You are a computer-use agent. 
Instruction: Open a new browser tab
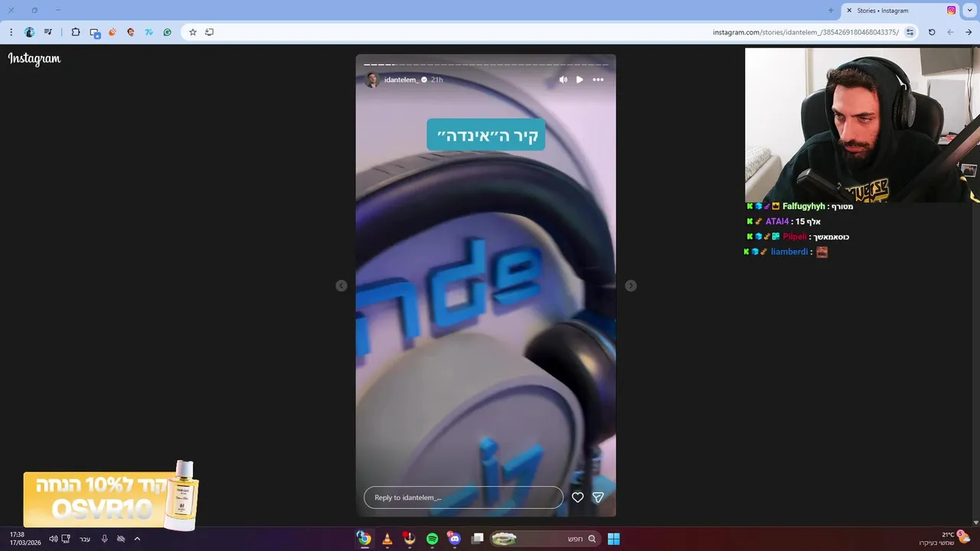point(831,11)
